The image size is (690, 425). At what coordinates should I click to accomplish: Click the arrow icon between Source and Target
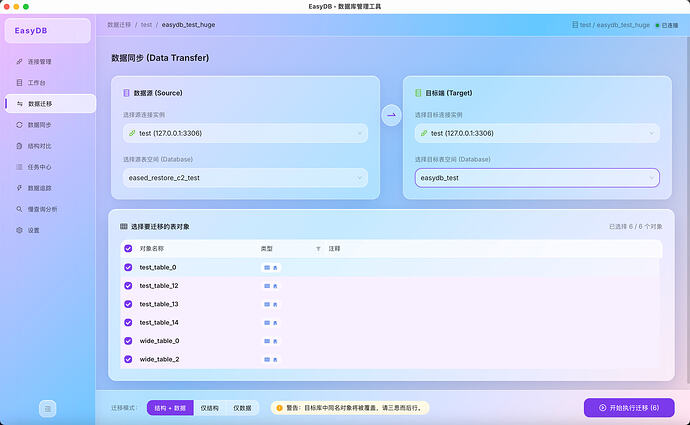coord(391,115)
